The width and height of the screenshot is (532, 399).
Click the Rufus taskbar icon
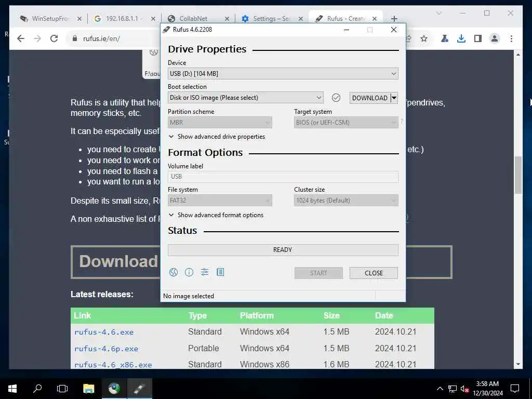139,389
